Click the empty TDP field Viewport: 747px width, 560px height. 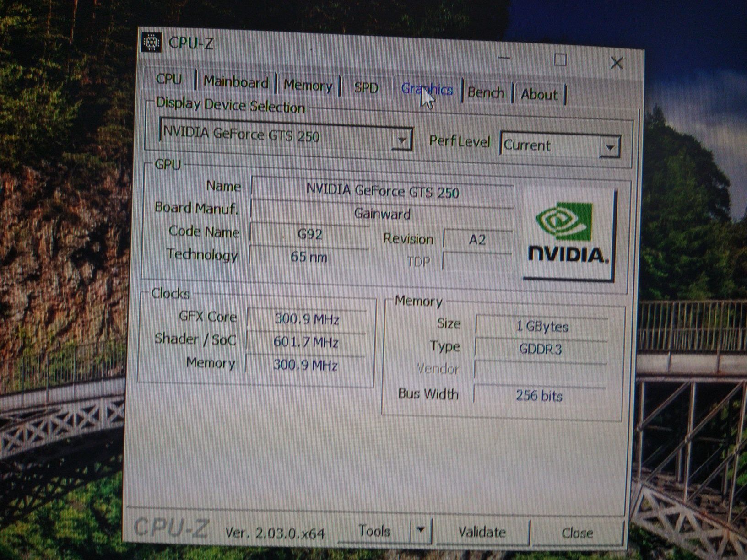[x=477, y=262]
